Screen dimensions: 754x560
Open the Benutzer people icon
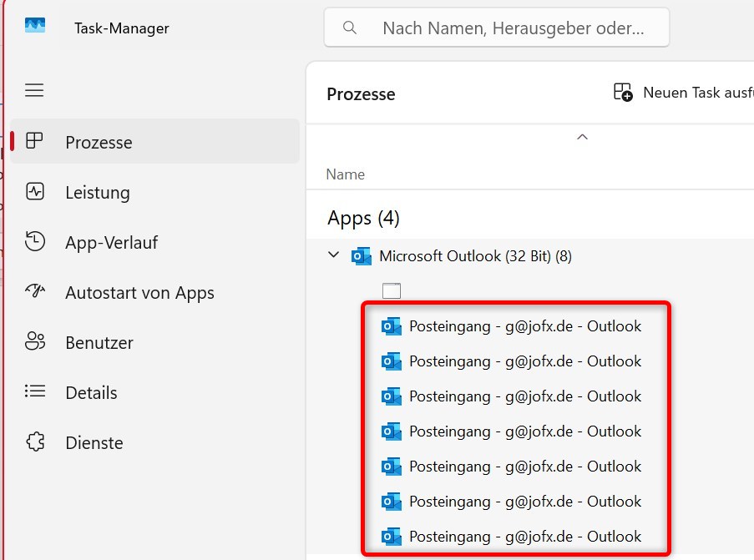pos(34,342)
